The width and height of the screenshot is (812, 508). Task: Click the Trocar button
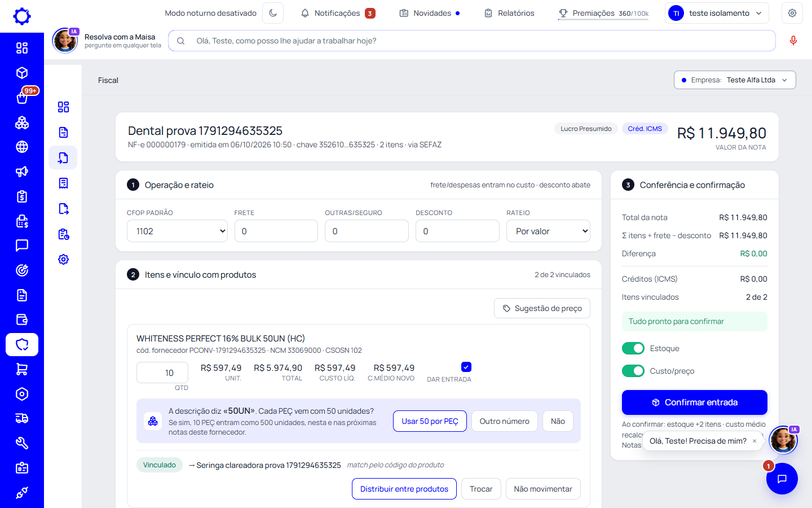pyautogui.click(x=481, y=489)
